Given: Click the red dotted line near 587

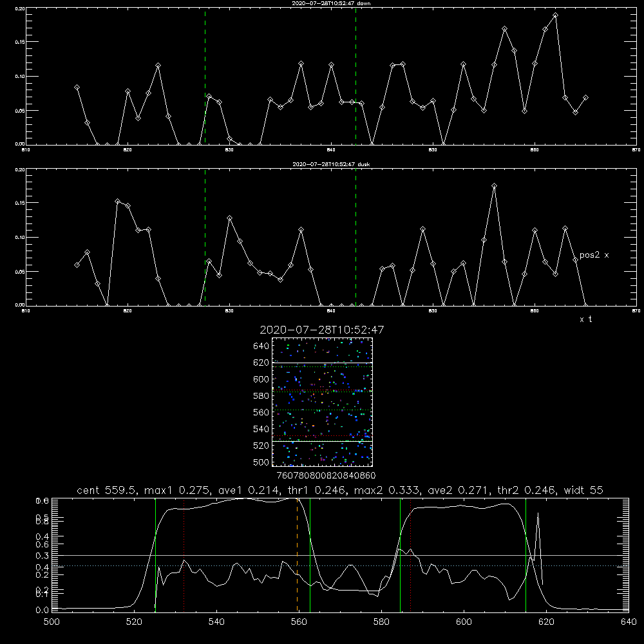Looking at the screenshot, I should 410,555.
